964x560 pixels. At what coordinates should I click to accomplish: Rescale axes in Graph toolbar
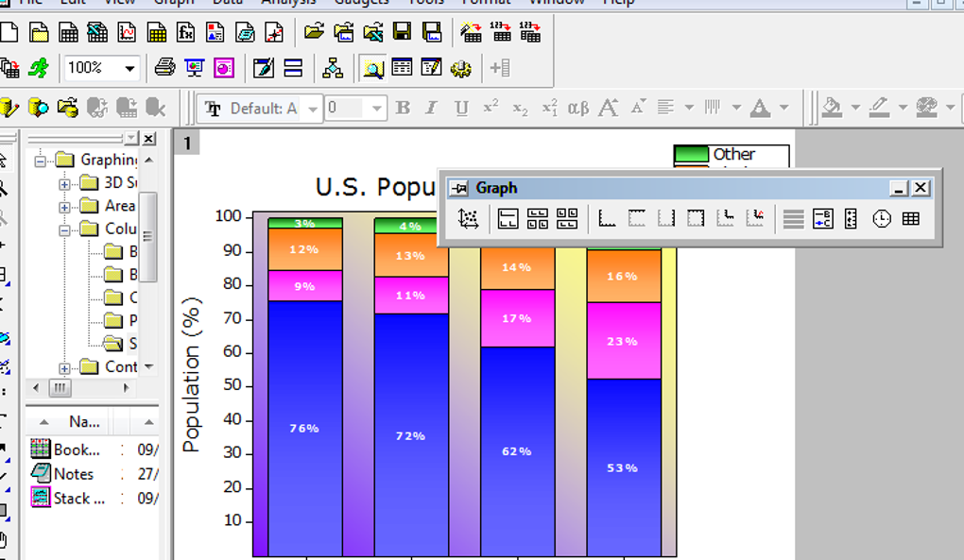[469, 218]
